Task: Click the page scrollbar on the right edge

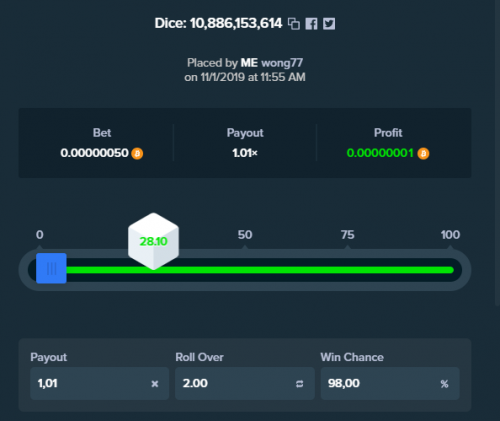Action: [497, 153]
